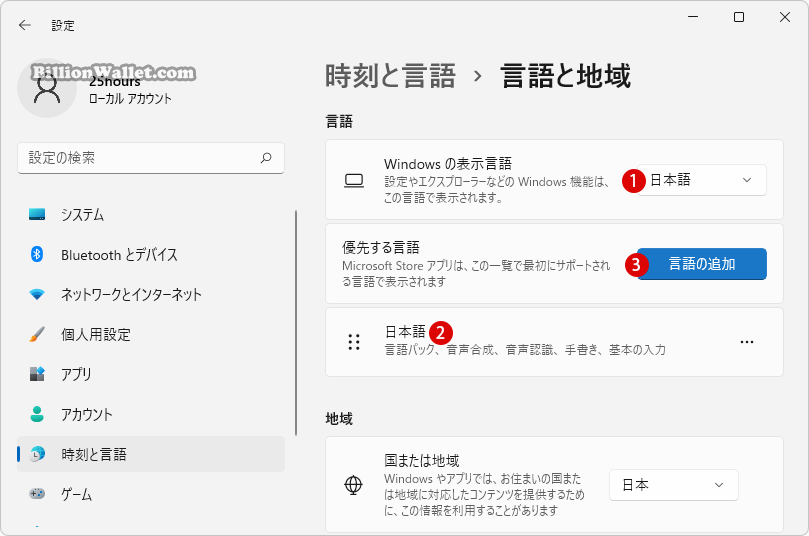Maximize the 設定 window
This screenshot has height=536, width=809.
(x=739, y=17)
